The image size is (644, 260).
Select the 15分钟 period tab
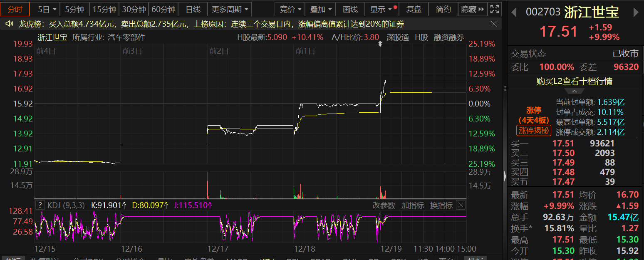coord(104,9)
